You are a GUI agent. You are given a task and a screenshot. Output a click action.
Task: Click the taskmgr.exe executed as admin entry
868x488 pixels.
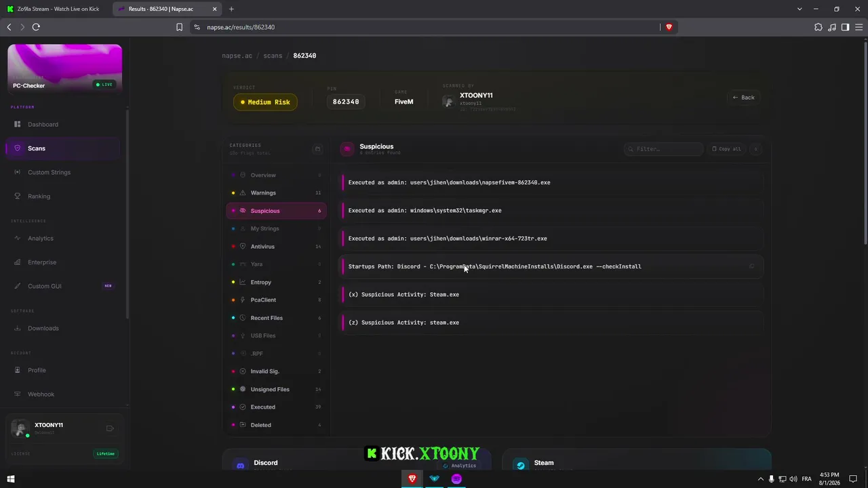tap(553, 211)
